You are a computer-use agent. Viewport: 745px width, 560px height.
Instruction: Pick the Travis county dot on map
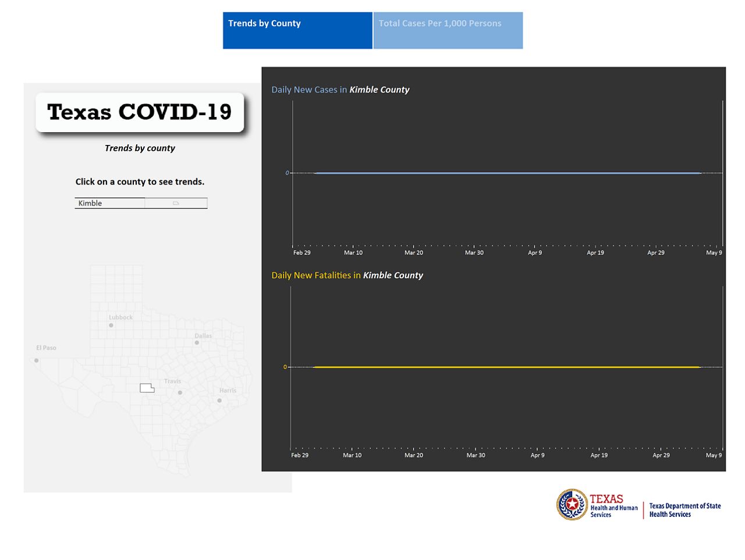coord(180,392)
